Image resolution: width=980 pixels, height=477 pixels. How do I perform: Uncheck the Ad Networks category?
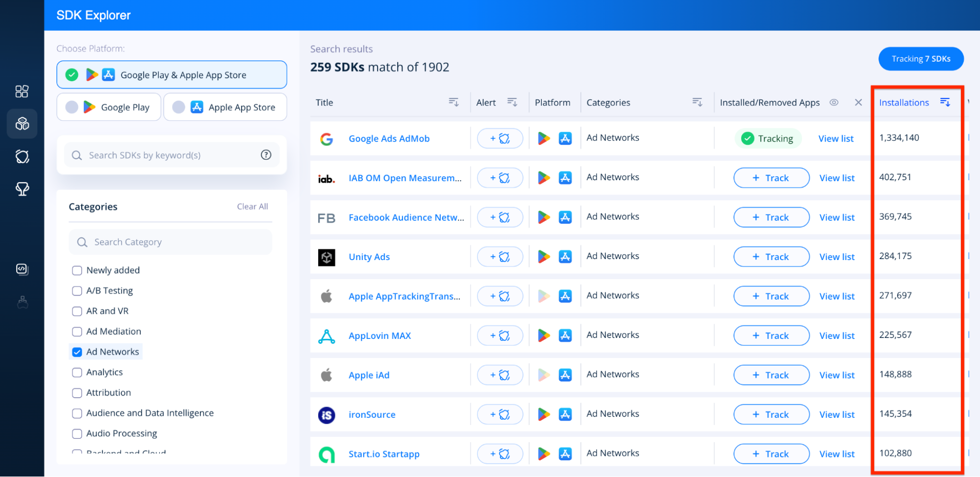[77, 352]
